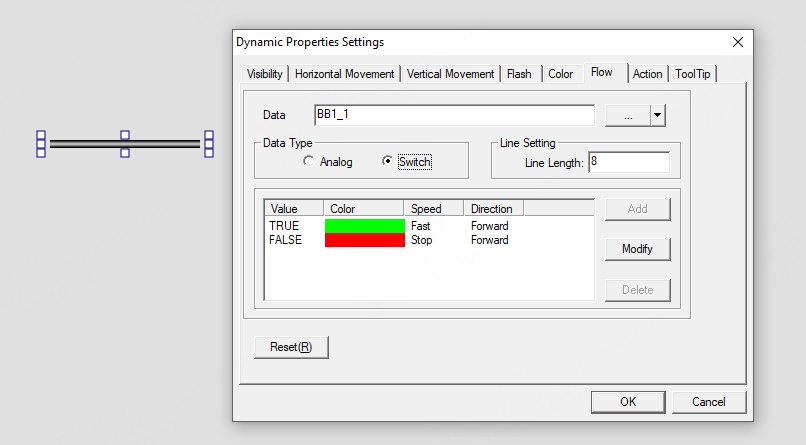
Task: Click the red color swatch for FALSE
Action: tap(365, 240)
